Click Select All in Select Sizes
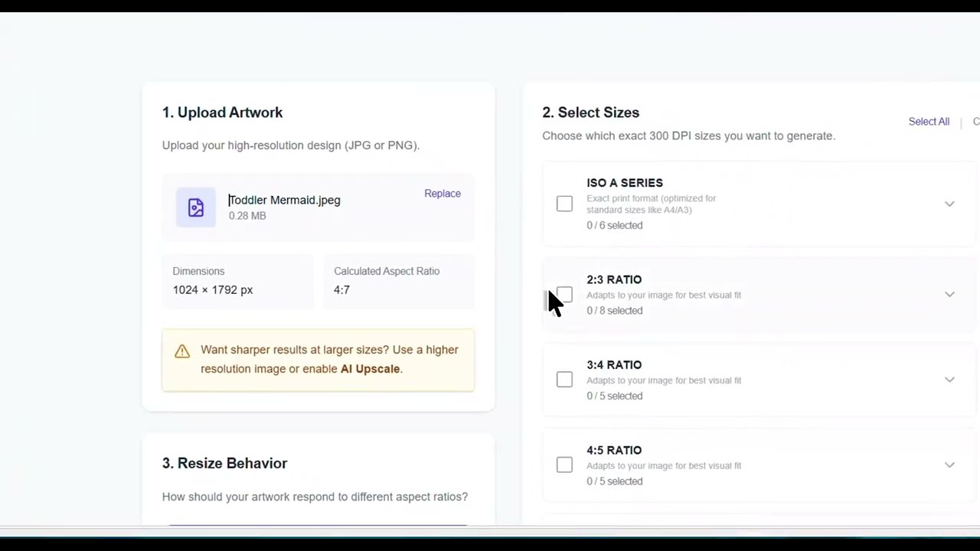The width and height of the screenshot is (980, 551). coord(929,122)
